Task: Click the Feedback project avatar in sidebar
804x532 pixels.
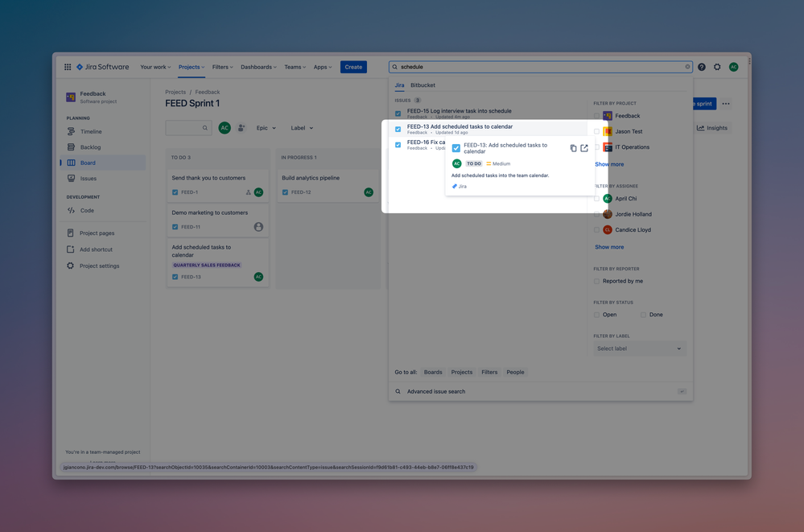Action: pyautogui.click(x=71, y=97)
